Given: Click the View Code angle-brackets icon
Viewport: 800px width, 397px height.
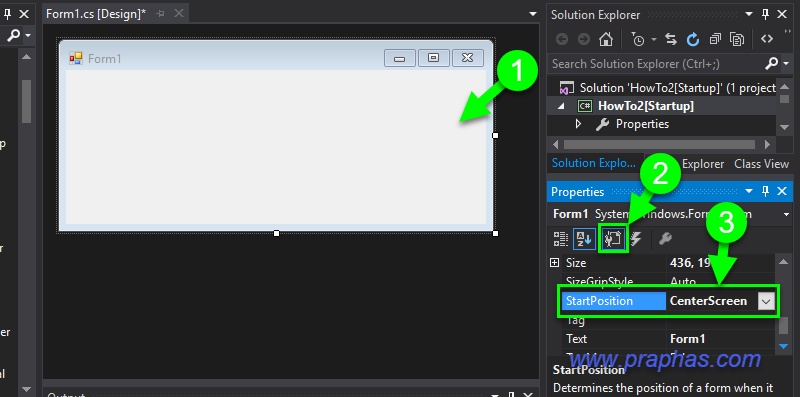Looking at the screenshot, I should 766,39.
